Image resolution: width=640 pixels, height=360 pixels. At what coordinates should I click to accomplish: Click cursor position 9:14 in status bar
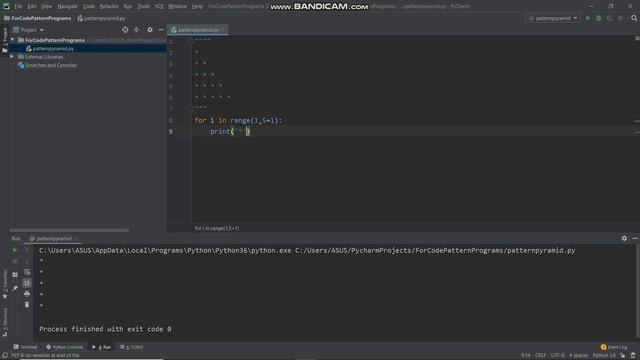coord(525,356)
